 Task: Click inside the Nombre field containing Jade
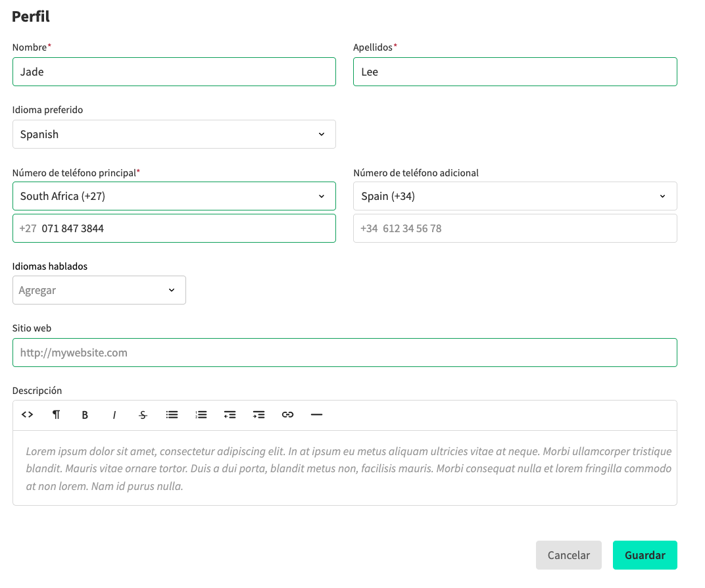point(174,72)
